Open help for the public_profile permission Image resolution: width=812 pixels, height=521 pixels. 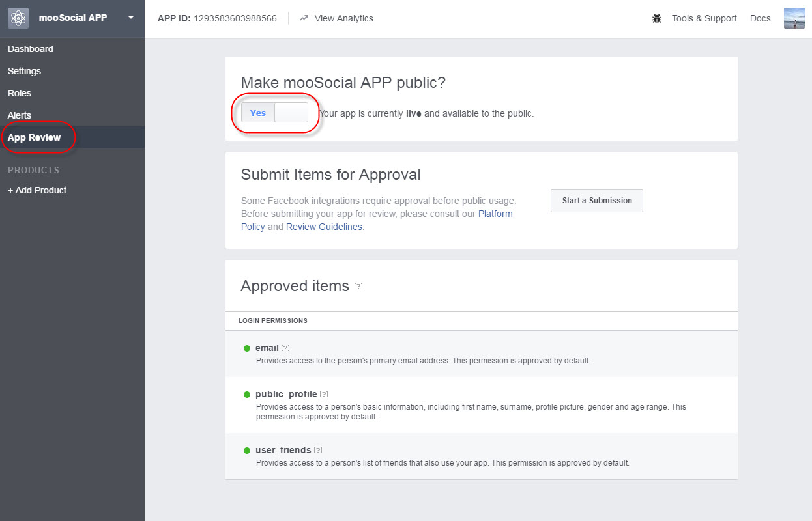324,394
